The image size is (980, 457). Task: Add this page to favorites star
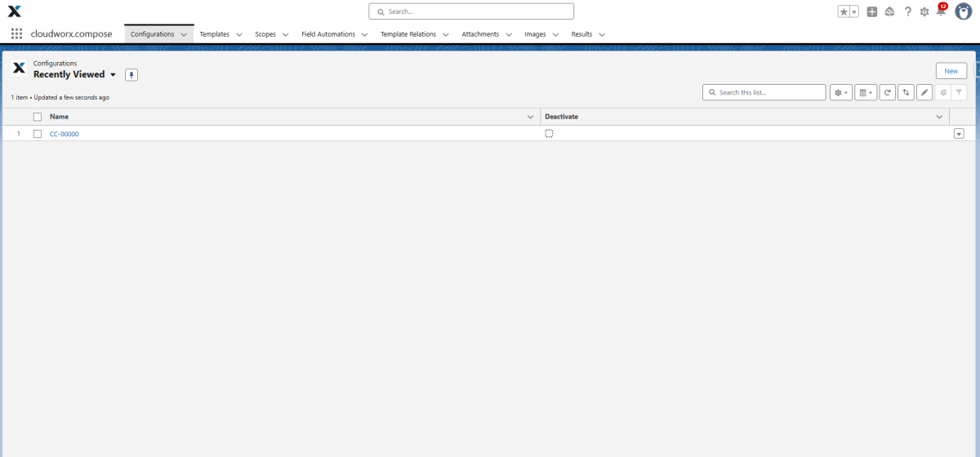(x=844, y=11)
